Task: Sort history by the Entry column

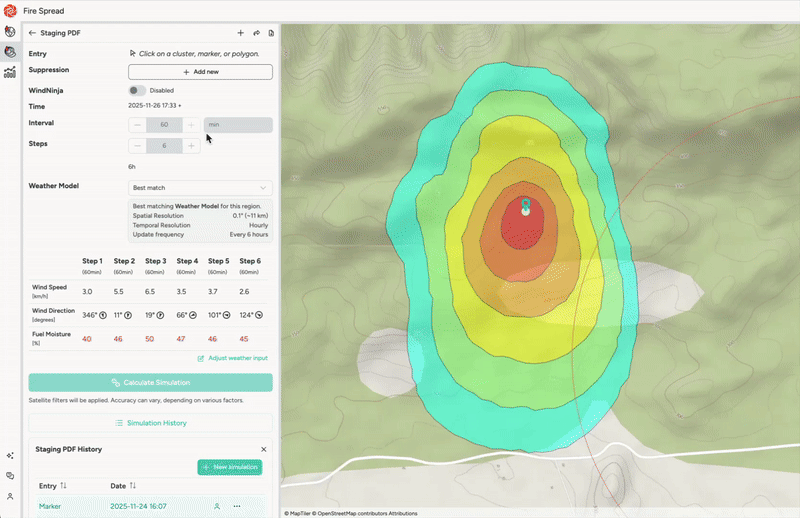Action: [x=63, y=485]
